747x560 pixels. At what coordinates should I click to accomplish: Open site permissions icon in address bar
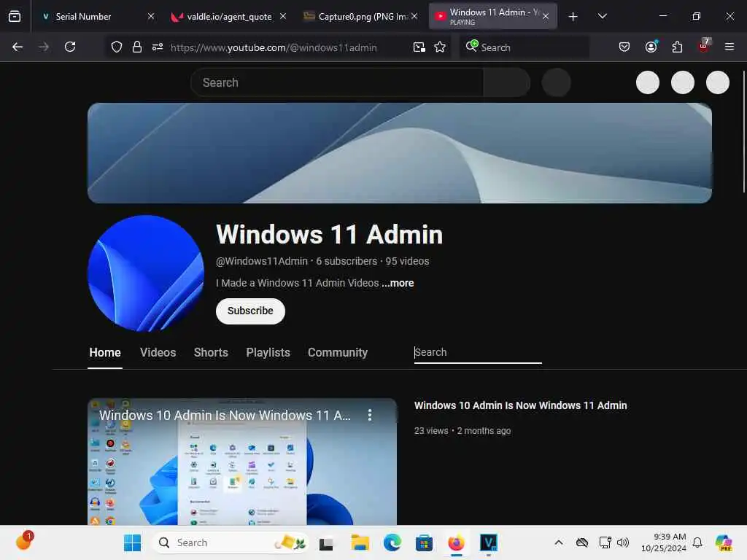pos(158,47)
